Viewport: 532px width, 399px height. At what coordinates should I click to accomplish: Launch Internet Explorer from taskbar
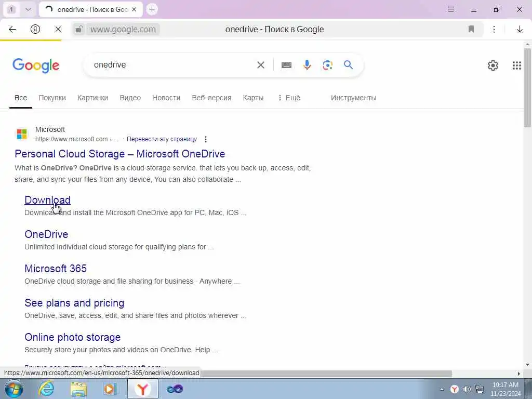(46, 389)
